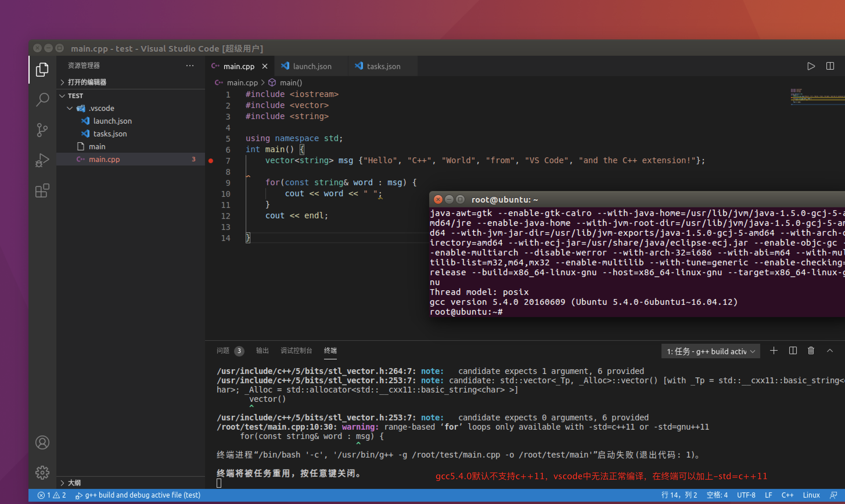
Task: Open the 输出 output panel tab
Action: coord(262,350)
